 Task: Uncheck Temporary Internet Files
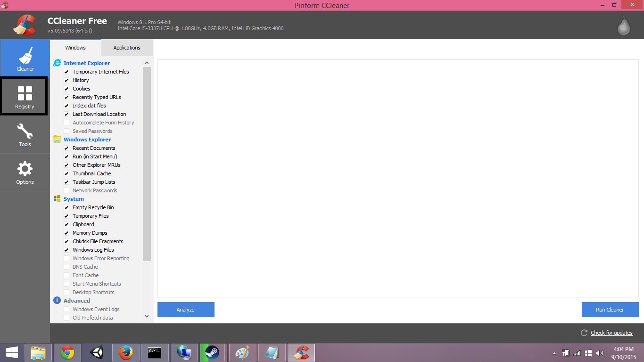(66, 72)
